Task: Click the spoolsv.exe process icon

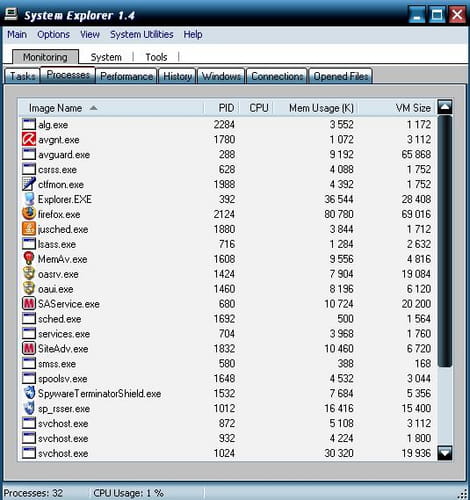Action: click(x=29, y=378)
